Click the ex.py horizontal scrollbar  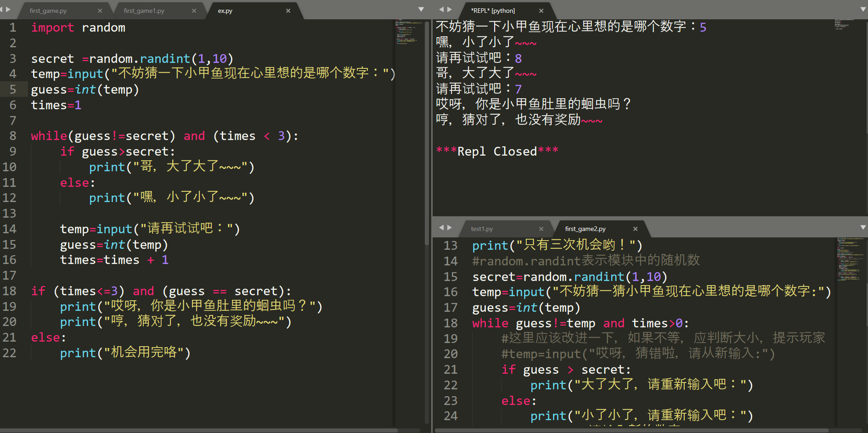198,430
